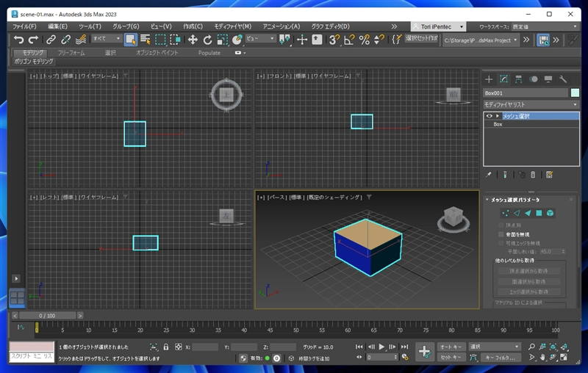Select Polygon sub-object level icon
Screen dimensions: 588x373
tap(539, 213)
